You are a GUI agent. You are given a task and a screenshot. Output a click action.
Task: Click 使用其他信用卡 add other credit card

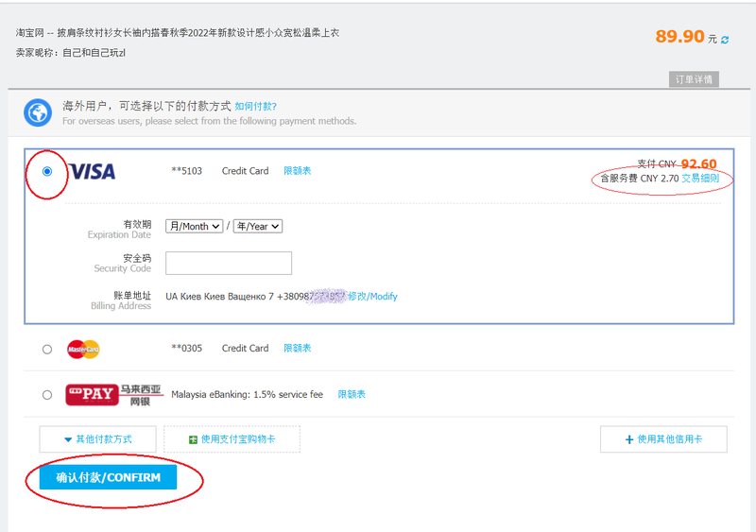663,439
